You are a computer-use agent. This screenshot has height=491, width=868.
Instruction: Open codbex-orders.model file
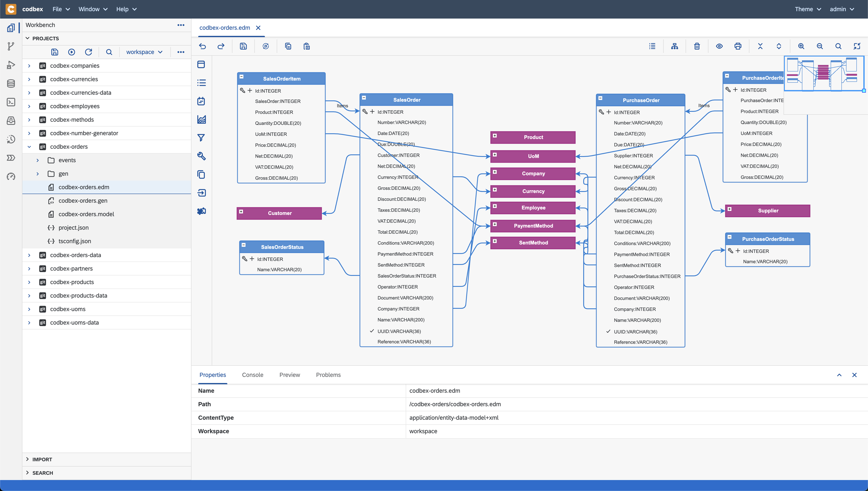86,214
